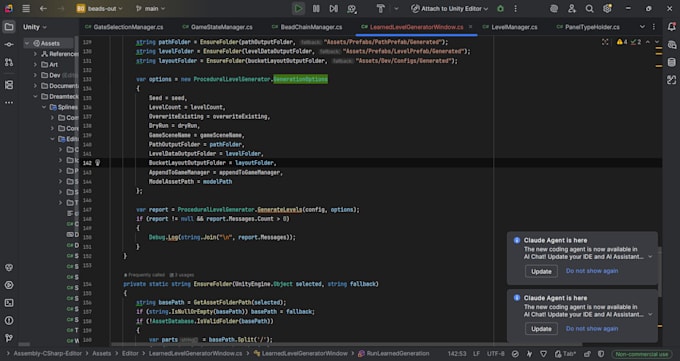Toggle read-only lock icon in status bar
Viewport: 680px width, 361px height.
(x=587, y=354)
